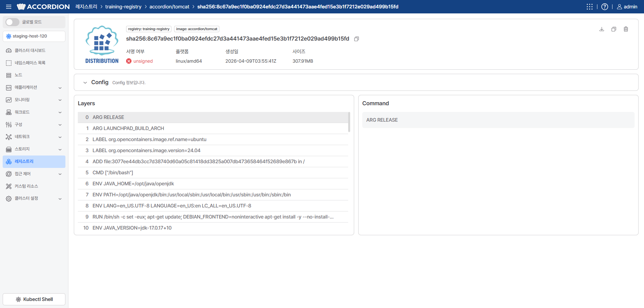
Task: Select 레지스트리 label in sidebar
Action: [x=24, y=162]
